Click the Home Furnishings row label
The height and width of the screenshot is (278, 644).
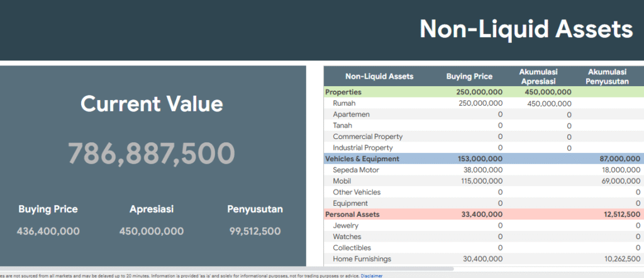click(x=362, y=259)
